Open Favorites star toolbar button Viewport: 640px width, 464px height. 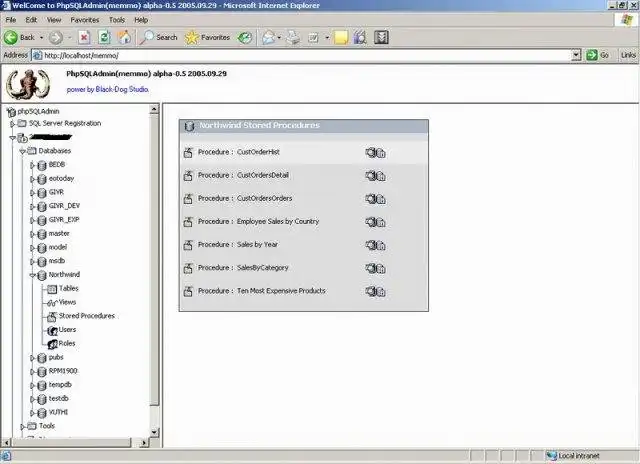[207, 38]
